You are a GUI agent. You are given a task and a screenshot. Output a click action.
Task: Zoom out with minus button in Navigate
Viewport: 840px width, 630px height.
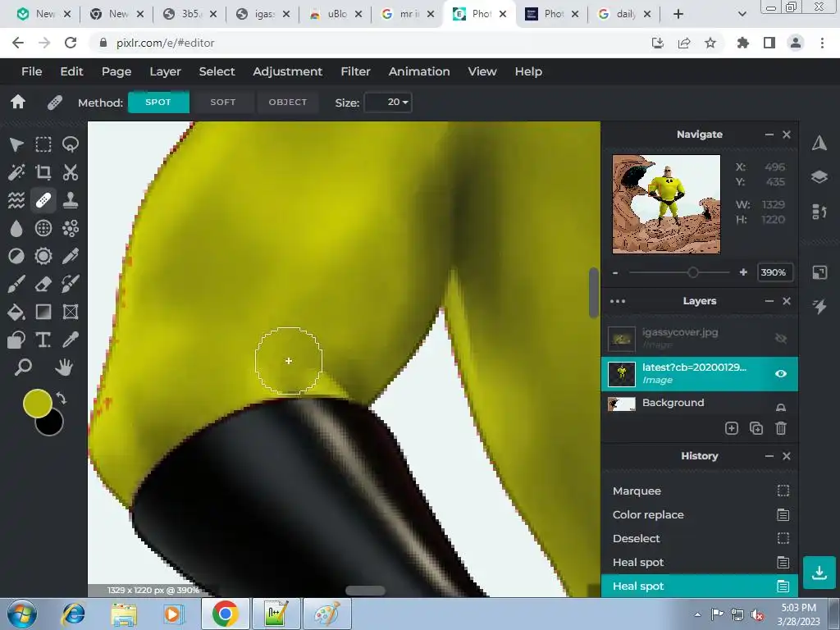tap(615, 272)
